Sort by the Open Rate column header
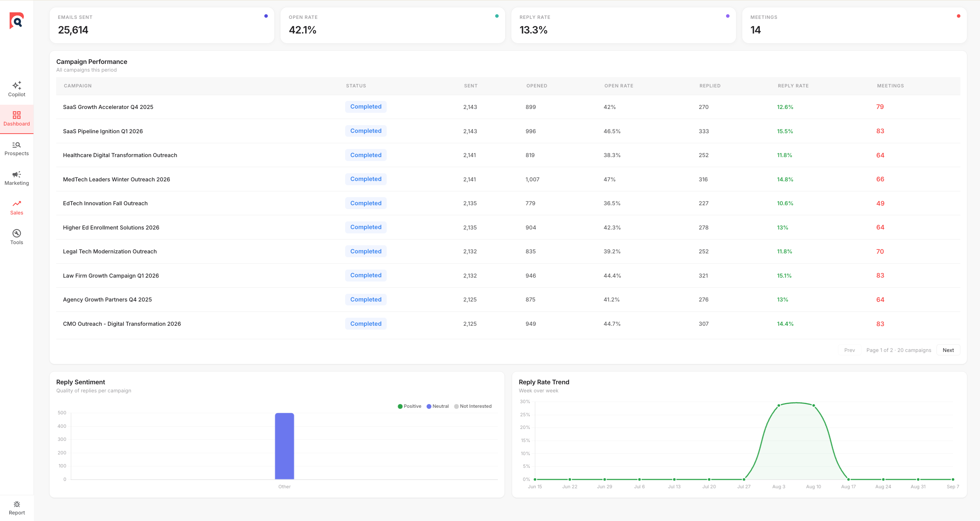Screen dimensions: 980x521 (x=619, y=86)
